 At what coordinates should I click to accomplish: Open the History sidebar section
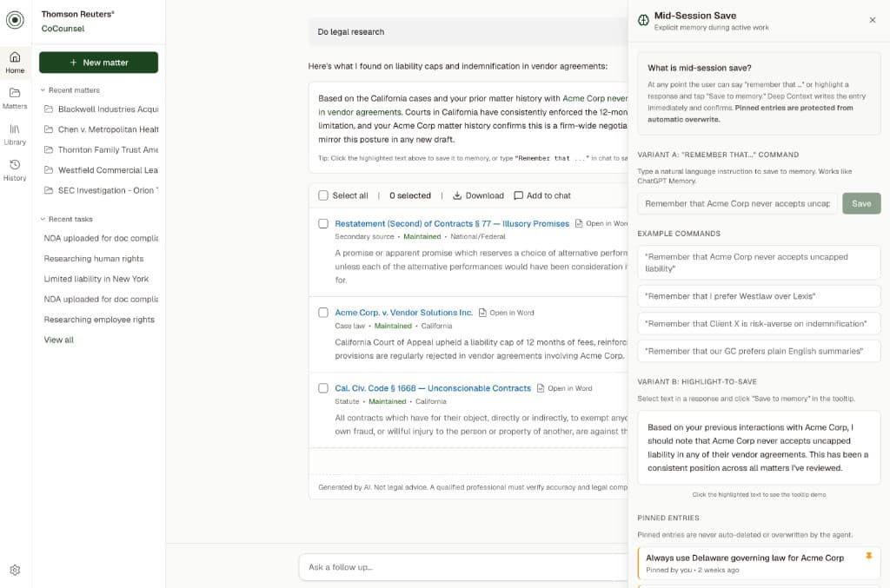[x=15, y=170]
